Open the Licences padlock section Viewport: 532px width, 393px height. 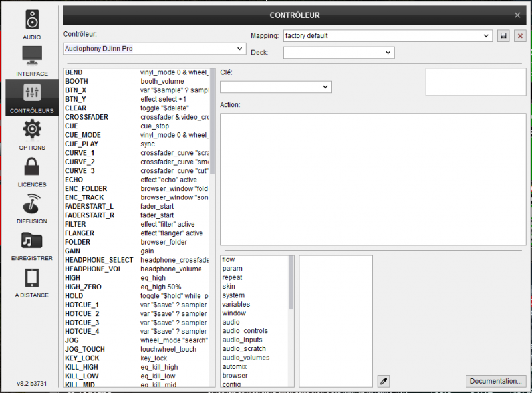(x=31, y=171)
